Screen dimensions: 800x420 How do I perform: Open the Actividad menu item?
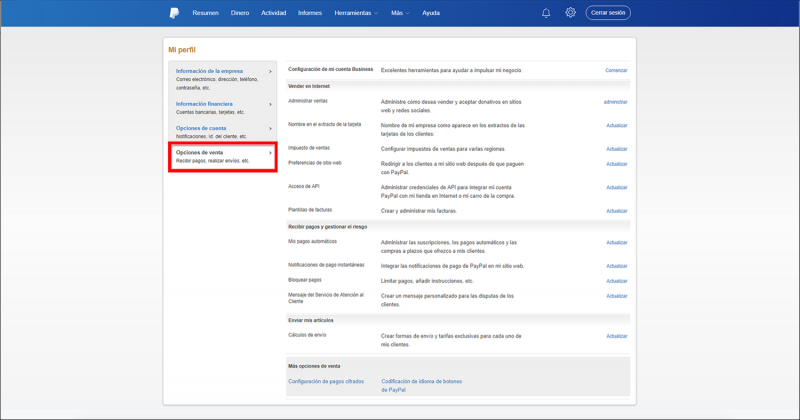[273, 13]
